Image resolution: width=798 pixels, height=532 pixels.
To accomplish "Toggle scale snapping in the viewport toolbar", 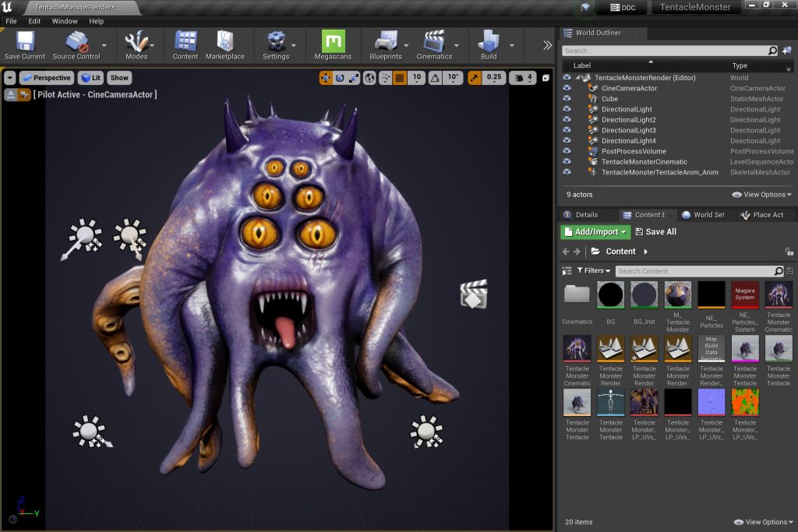I will tap(475, 78).
